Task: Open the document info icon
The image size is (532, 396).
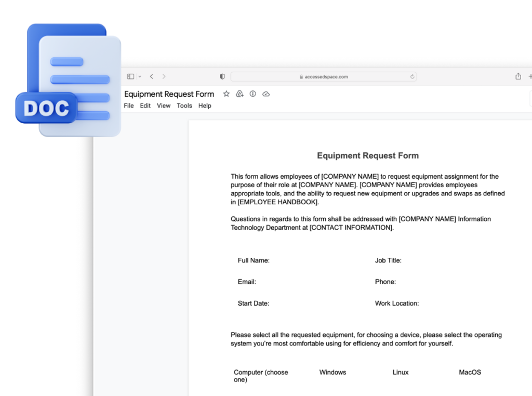Action: pos(253,94)
